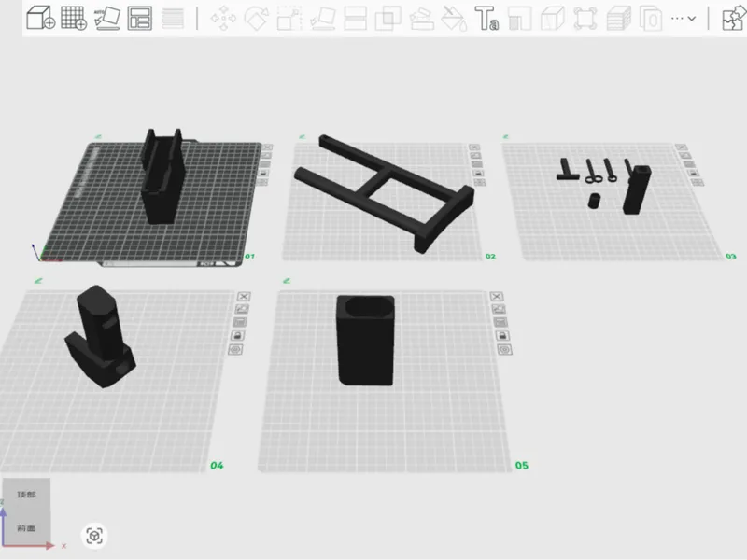Arrange objects on plate 04
Screen dimensions: 747x560
pos(240,322)
